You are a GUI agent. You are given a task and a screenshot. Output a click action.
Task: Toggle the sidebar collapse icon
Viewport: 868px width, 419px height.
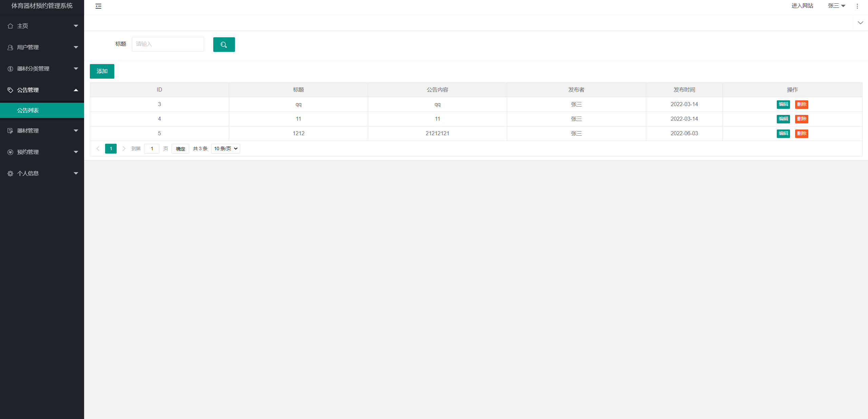(98, 6)
